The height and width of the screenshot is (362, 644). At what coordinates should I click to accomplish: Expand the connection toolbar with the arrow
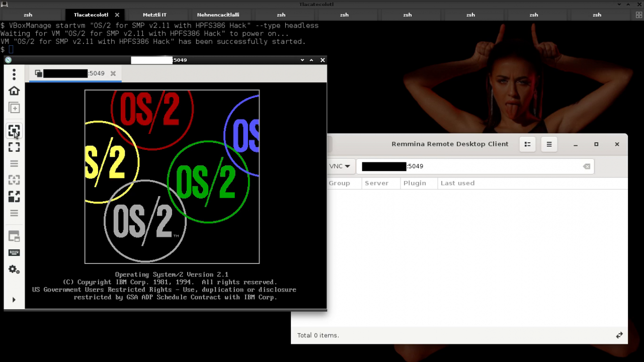[14, 300]
